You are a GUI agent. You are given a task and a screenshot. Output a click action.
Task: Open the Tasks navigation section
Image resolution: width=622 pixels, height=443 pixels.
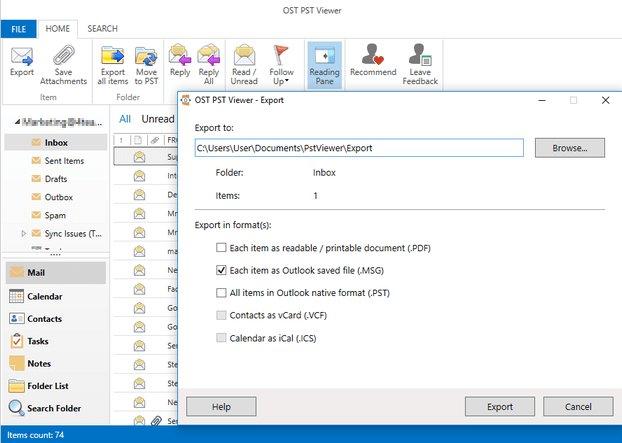(56, 341)
